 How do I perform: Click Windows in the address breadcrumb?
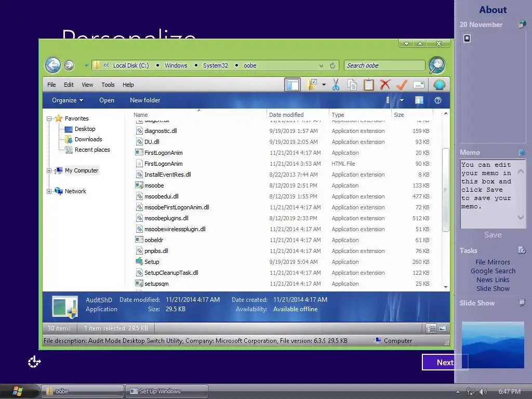coord(176,65)
